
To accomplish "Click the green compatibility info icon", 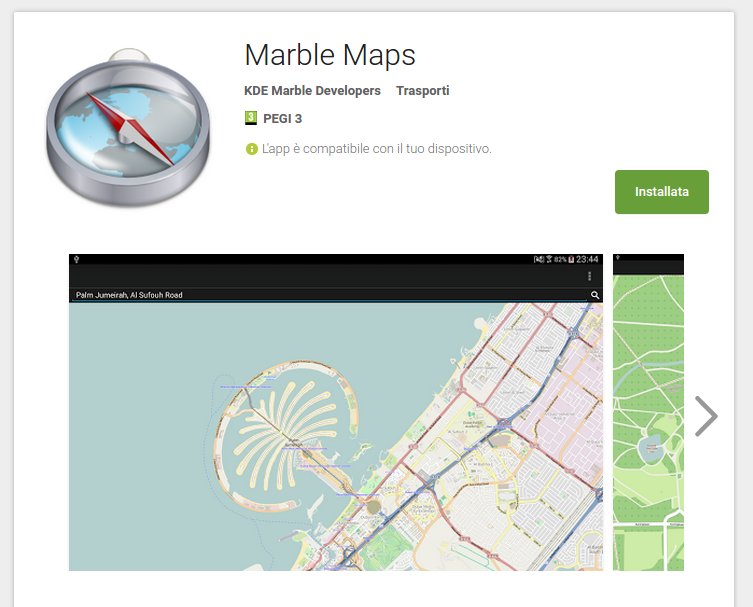I will coord(252,149).
